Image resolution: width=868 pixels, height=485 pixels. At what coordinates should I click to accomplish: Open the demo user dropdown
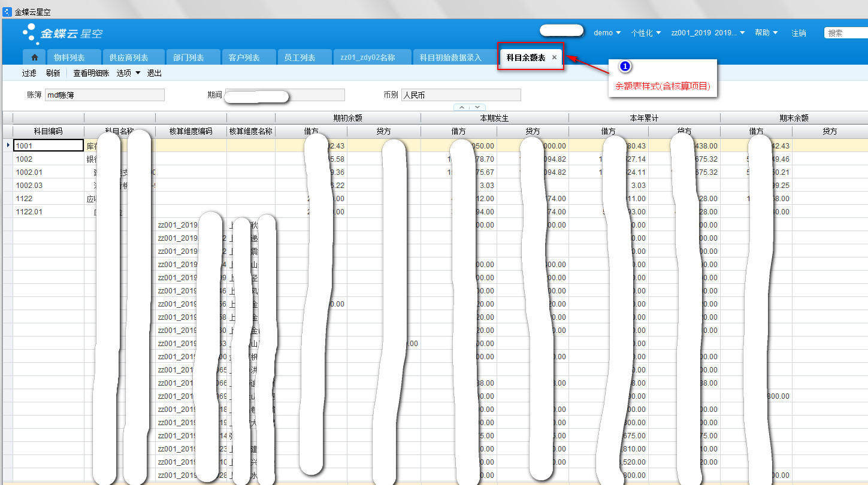[607, 33]
